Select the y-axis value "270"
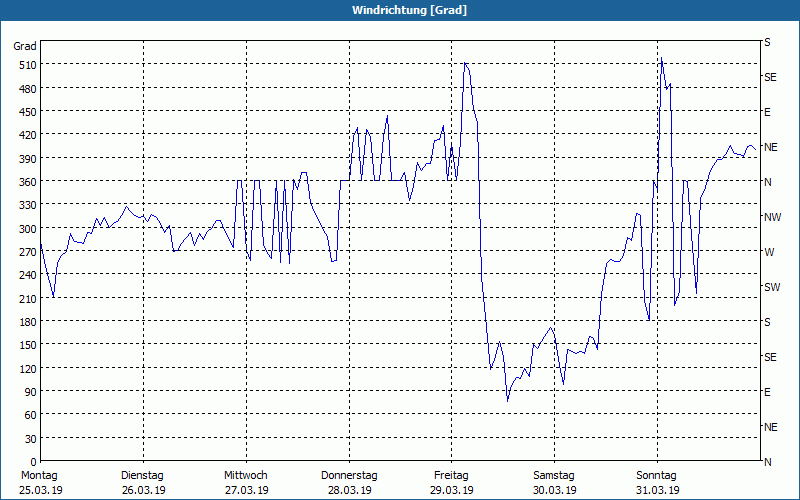This screenshot has height=500, width=800. [x=28, y=252]
